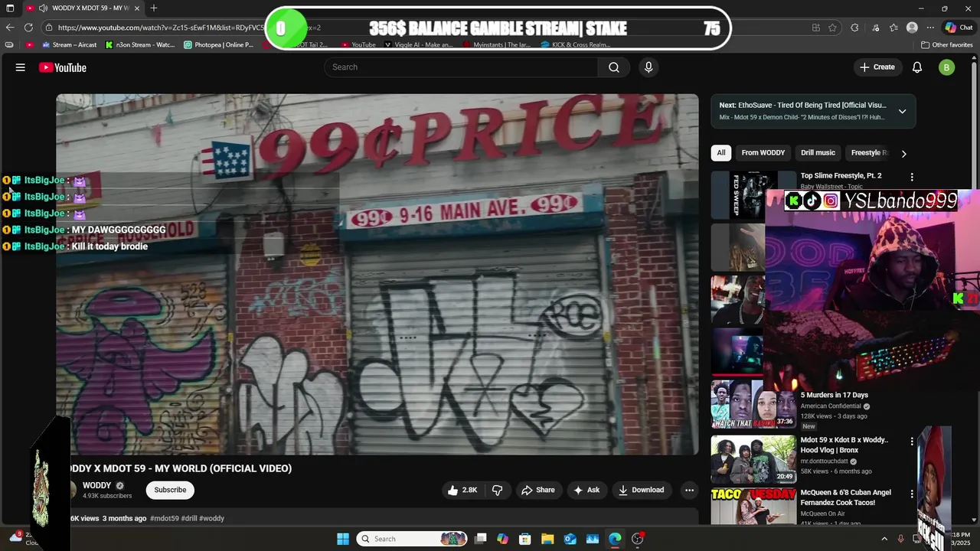980x551 pixels.
Task: Switch to WODDY X MDOT 59 browser tab
Action: tap(83, 8)
